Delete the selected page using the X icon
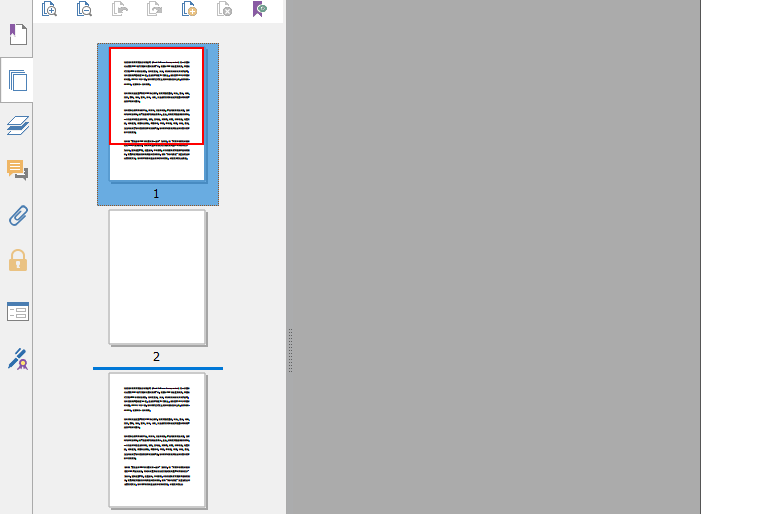Image resolution: width=782 pixels, height=514 pixels. [225, 9]
